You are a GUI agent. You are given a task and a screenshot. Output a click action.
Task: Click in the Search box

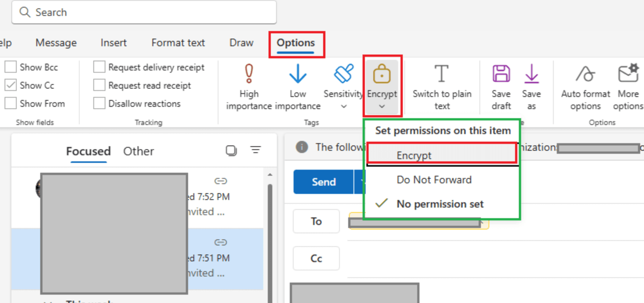pos(144,12)
